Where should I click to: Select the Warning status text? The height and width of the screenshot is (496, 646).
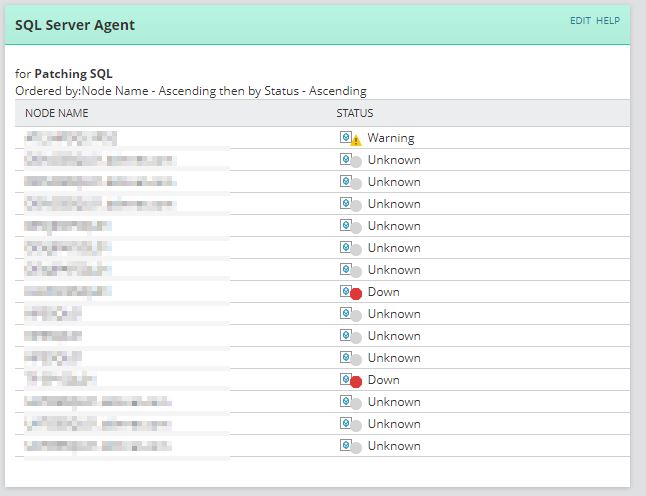[391, 138]
